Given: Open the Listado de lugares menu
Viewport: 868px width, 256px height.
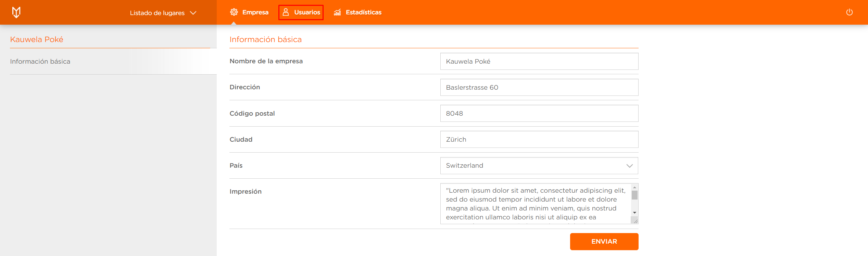Looking at the screenshot, I should tap(163, 13).
